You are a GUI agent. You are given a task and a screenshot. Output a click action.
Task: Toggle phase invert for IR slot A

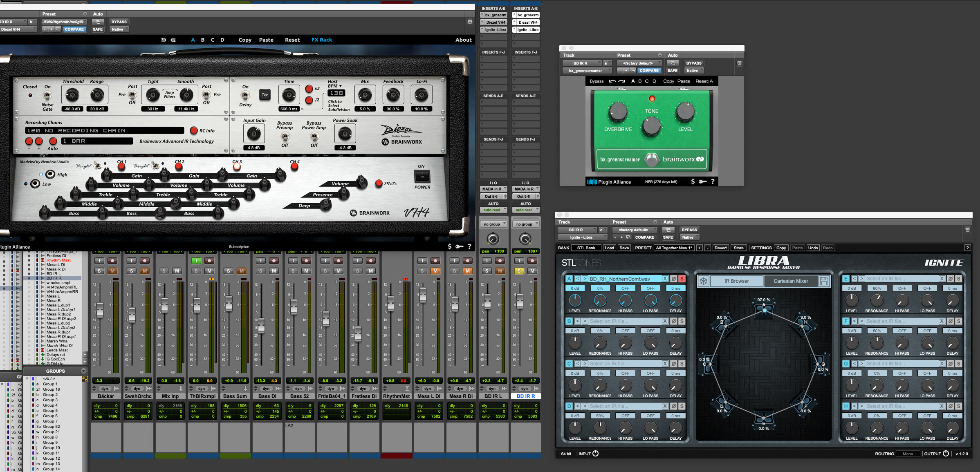673,279
